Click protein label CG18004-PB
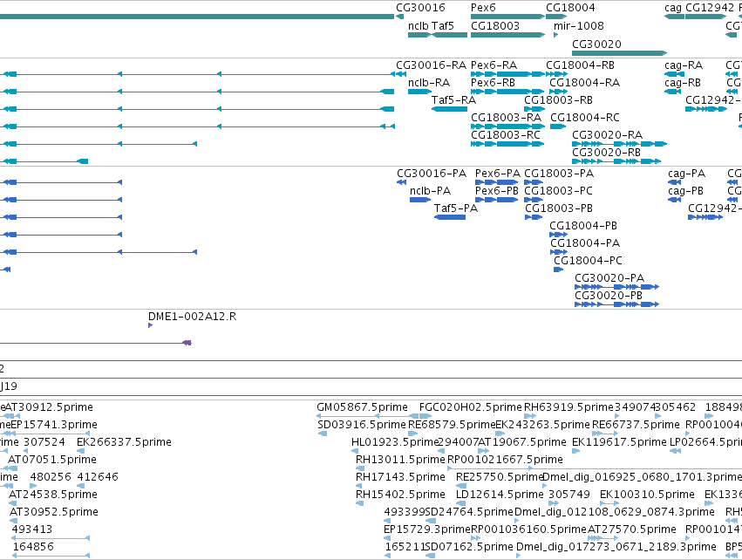 (x=583, y=225)
